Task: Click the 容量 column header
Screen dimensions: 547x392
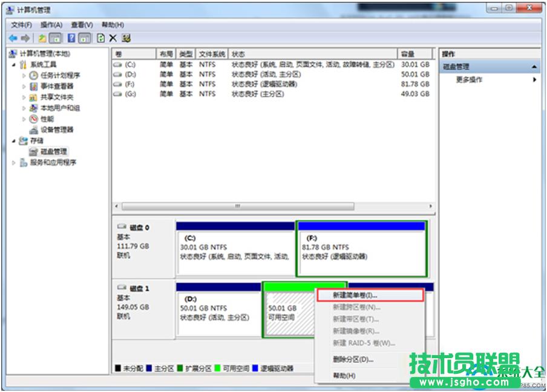Action: click(415, 54)
